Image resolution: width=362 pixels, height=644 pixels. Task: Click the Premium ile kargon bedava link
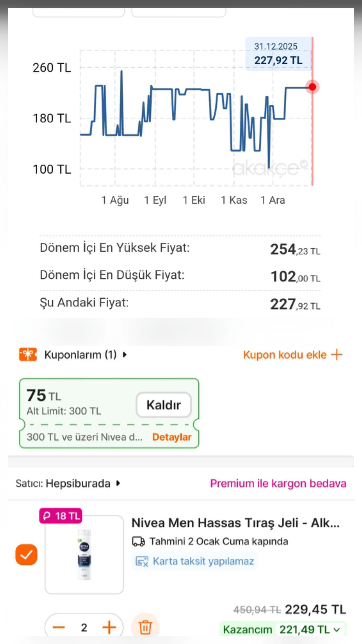pos(278,484)
